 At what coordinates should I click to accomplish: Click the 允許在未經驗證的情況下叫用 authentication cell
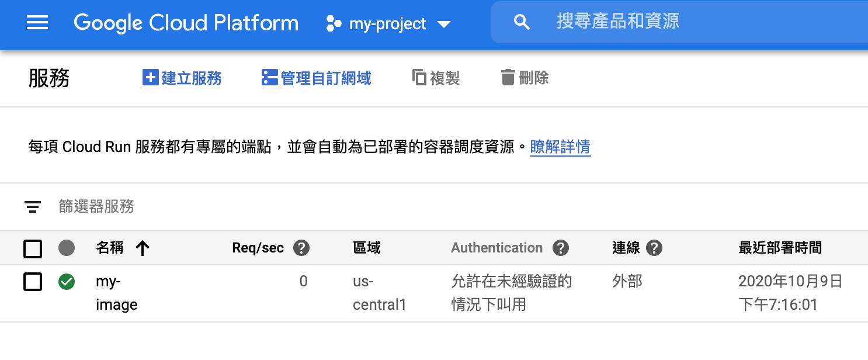pos(512,293)
